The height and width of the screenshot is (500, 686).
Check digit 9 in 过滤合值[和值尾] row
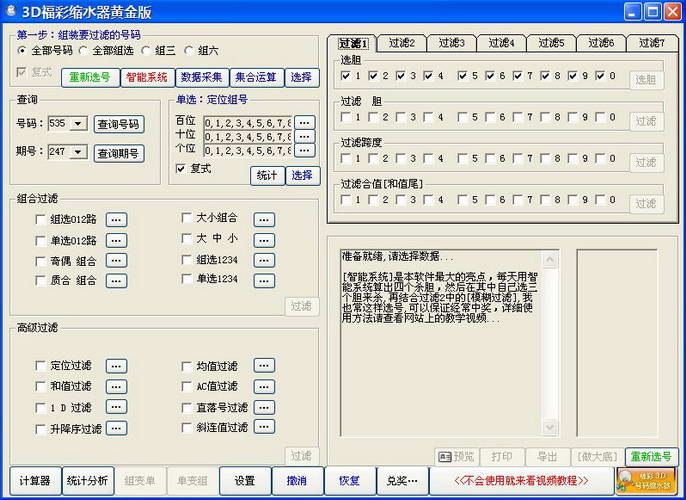pos(573,200)
